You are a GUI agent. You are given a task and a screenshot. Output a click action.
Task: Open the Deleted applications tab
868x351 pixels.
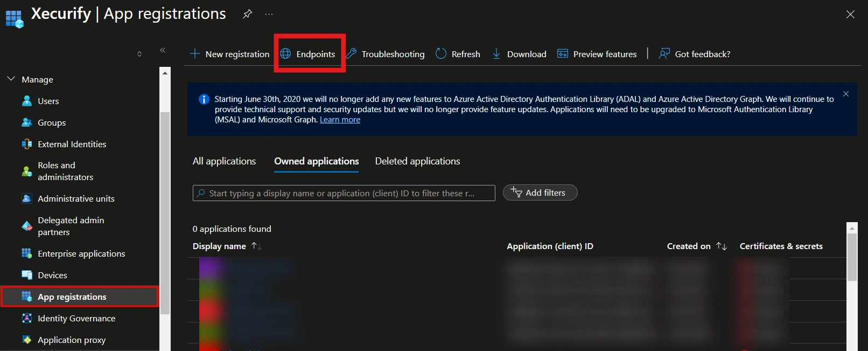point(417,161)
